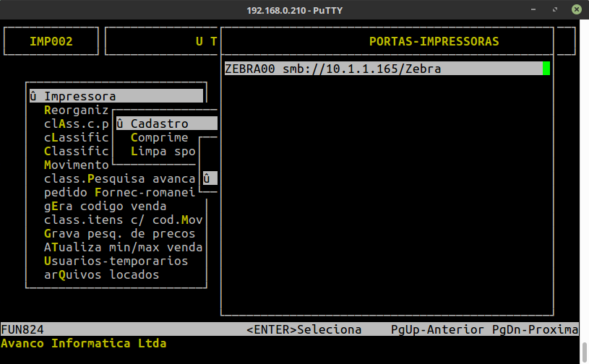The height and width of the screenshot is (364, 589).
Task: Choose Grava pesq. de precos
Action: [x=119, y=234]
